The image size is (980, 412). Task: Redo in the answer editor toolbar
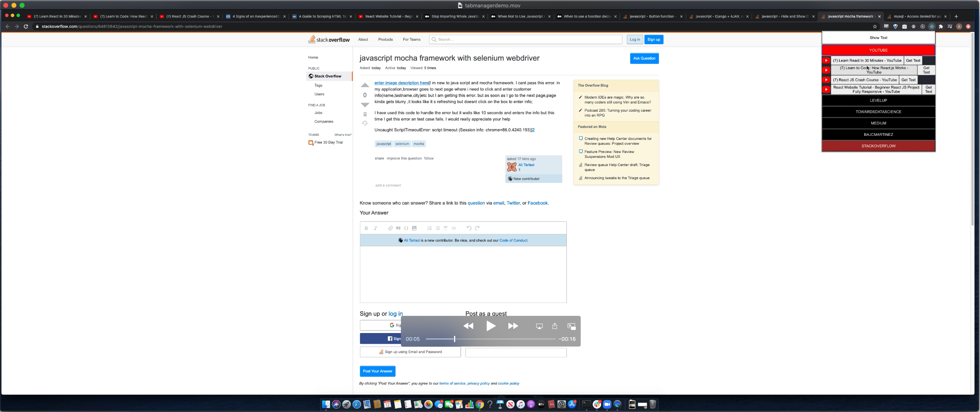(477, 228)
